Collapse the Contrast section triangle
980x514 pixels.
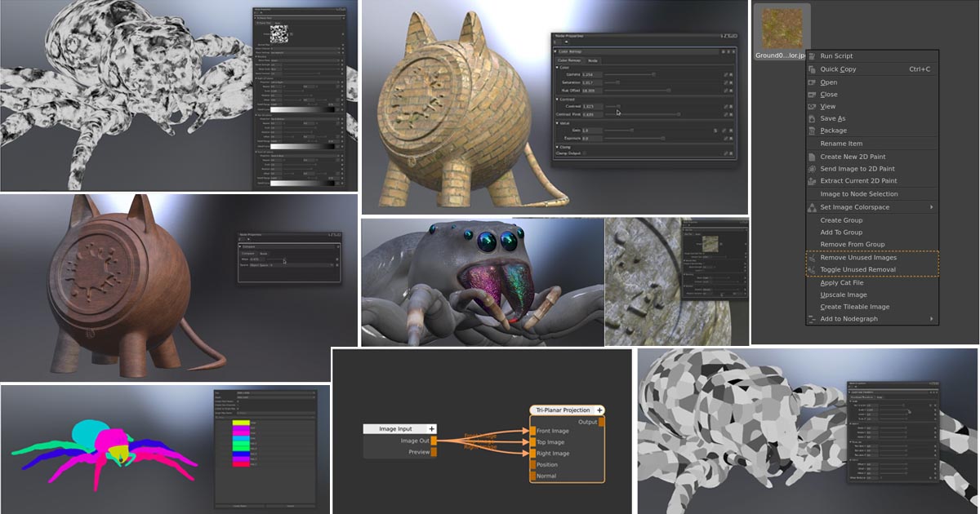pos(557,99)
